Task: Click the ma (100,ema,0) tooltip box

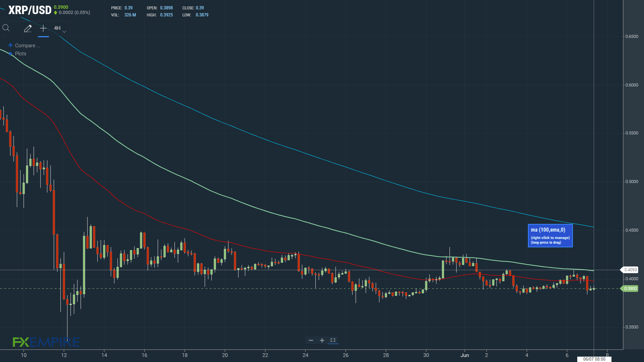Action: coord(550,236)
